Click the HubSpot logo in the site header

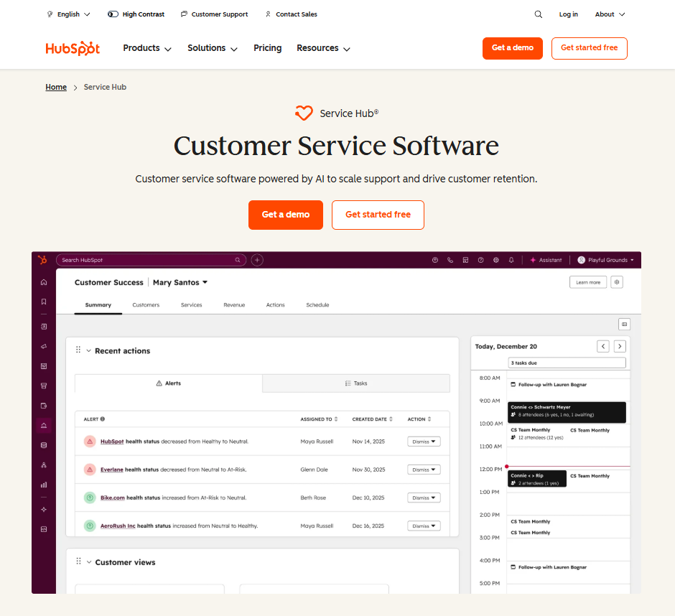pyautogui.click(x=73, y=48)
